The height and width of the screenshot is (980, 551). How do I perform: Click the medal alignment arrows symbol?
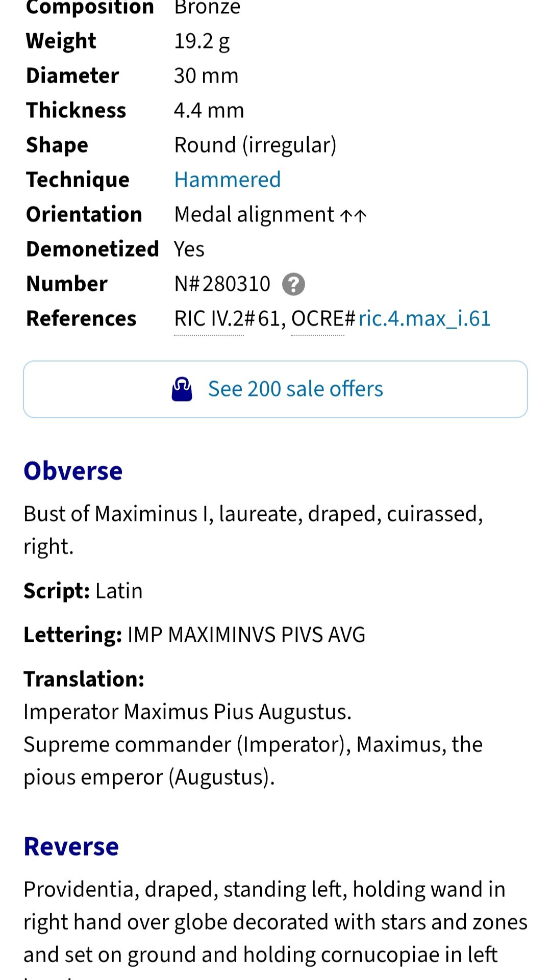coord(353,215)
